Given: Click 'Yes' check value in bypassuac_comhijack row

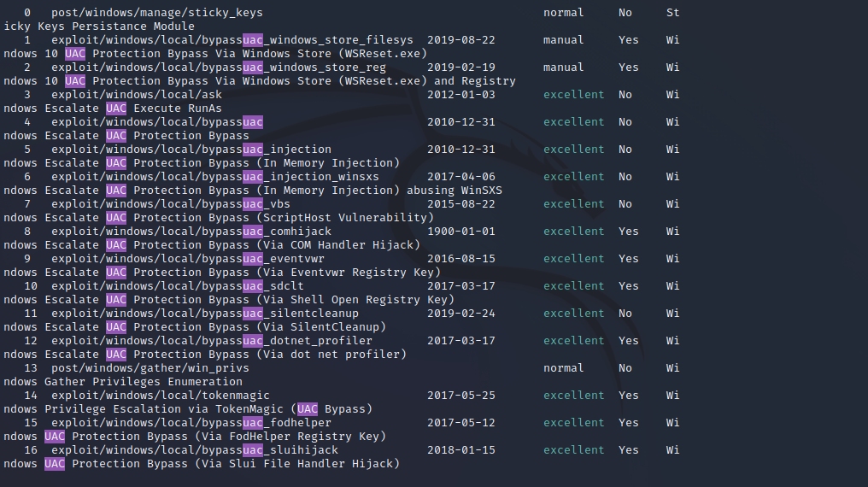Looking at the screenshot, I should click(x=628, y=232).
